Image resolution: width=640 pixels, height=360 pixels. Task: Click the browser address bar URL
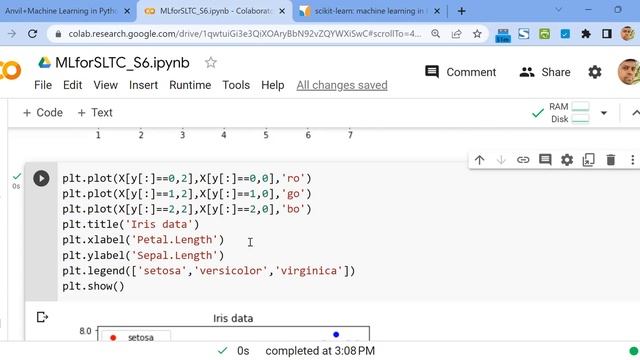(x=244, y=34)
